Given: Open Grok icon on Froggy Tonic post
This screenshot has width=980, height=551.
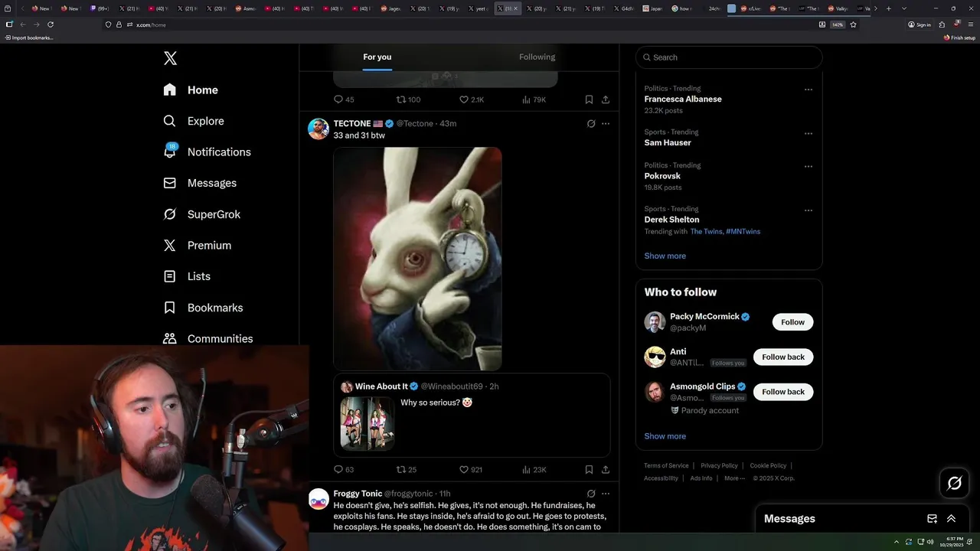Looking at the screenshot, I should 591,494.
